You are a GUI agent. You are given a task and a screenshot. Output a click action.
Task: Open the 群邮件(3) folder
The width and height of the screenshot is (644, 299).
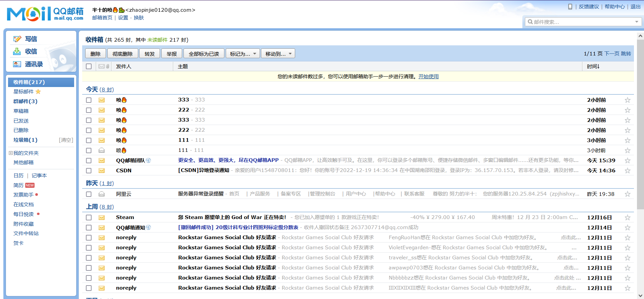(x=25, y=101)
